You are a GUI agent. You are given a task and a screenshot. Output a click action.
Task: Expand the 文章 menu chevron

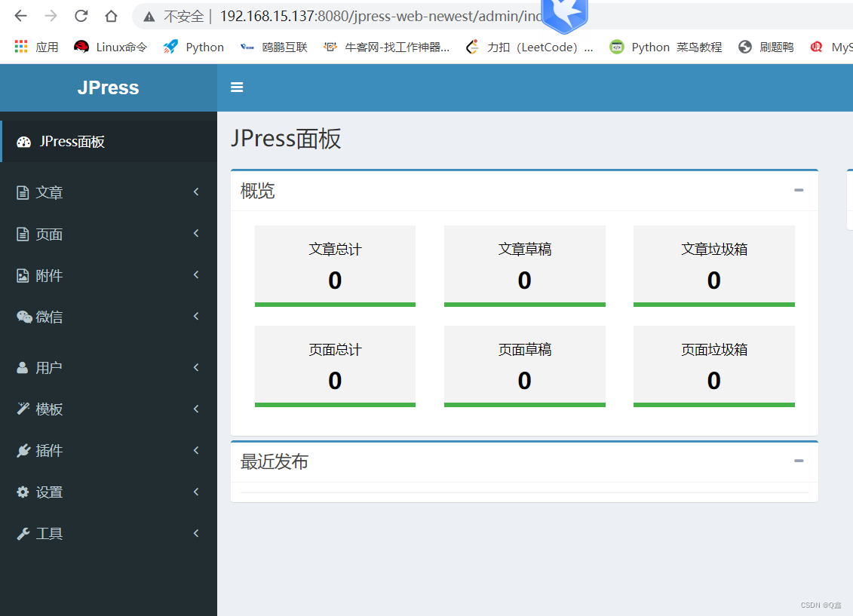click(x=195, y=192)
